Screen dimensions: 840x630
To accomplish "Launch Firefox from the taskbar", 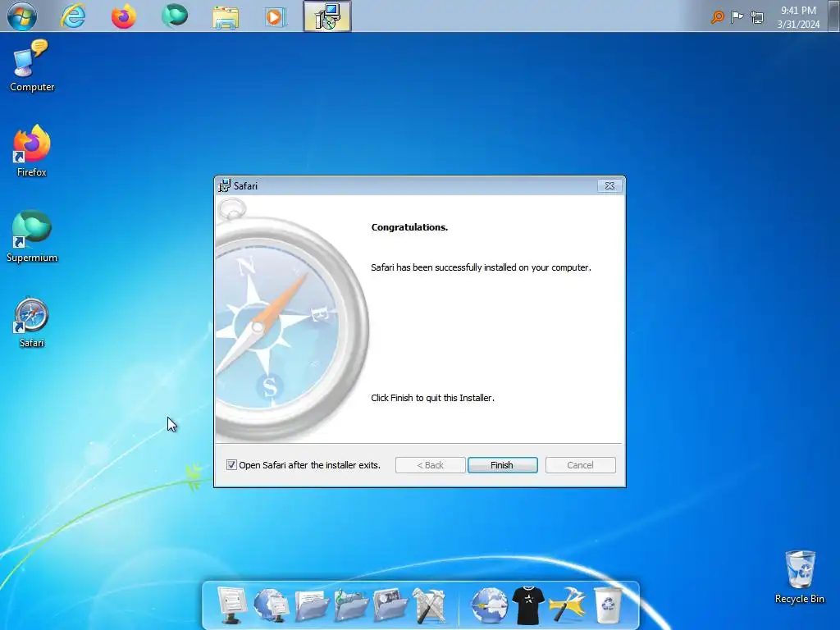I will click(x=124, y=16).
